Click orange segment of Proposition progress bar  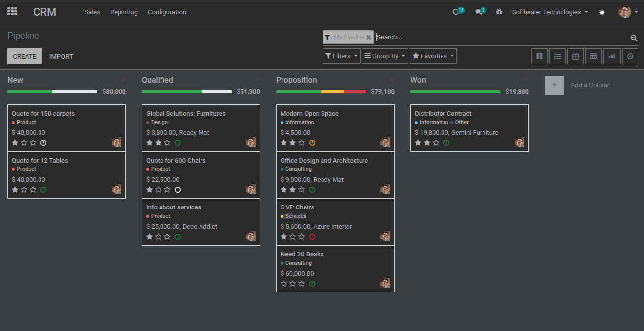point(332,92)
